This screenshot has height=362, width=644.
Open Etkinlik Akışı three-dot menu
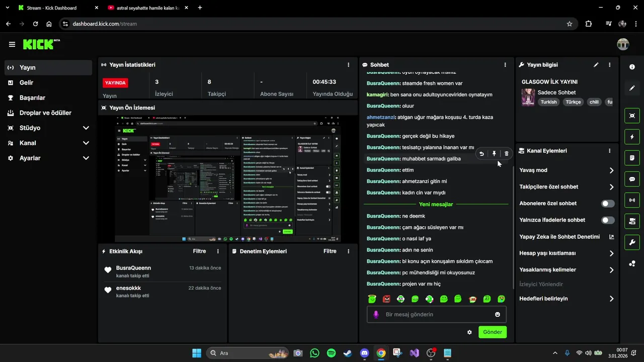click(218, 251)
